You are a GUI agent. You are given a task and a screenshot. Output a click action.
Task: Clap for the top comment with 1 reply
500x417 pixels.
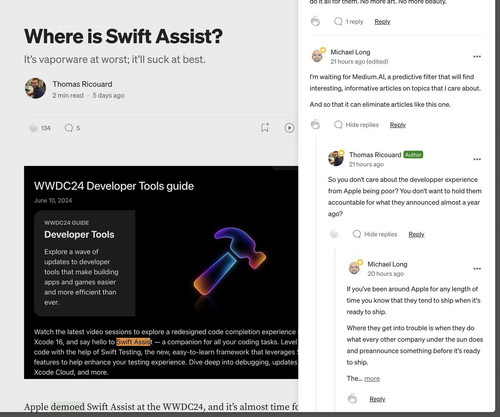point(315,22)
